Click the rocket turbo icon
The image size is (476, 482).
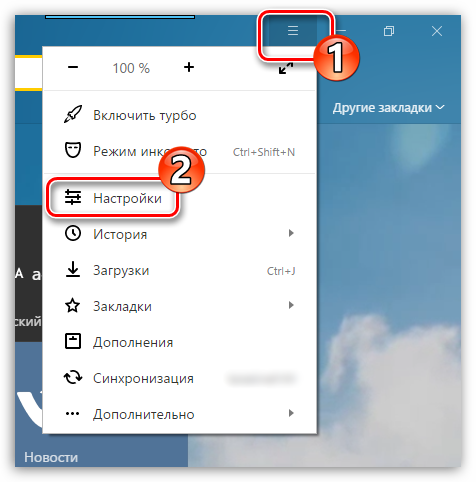pos(73,114)
